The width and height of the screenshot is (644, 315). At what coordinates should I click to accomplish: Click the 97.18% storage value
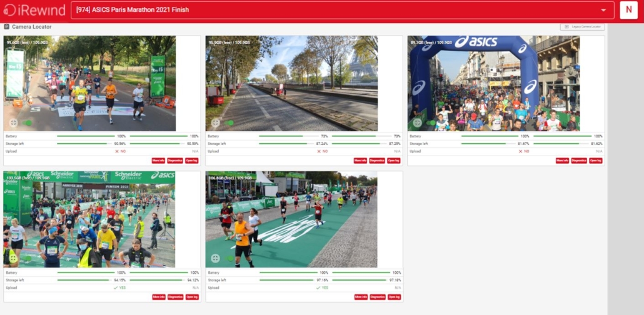pyautogui.click(x=395, y=280)
